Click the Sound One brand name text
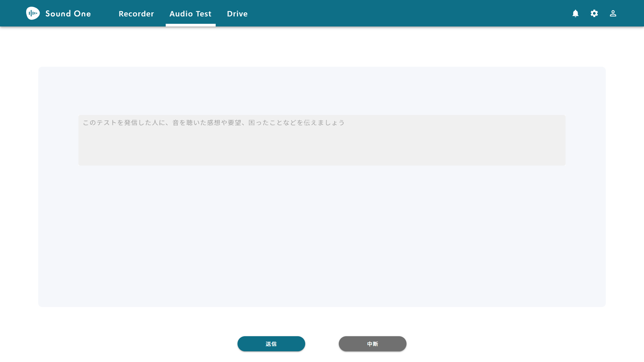644x362 pixels. pyautogui.click(x=68, y=14)
